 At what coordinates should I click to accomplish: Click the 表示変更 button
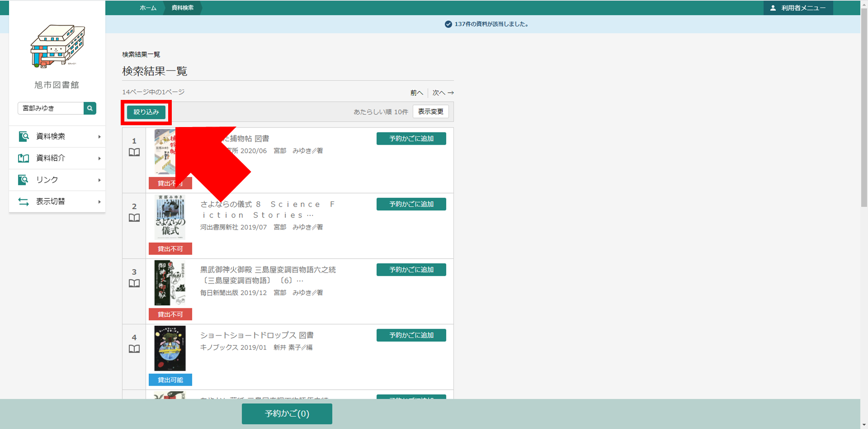click(430, 112)
